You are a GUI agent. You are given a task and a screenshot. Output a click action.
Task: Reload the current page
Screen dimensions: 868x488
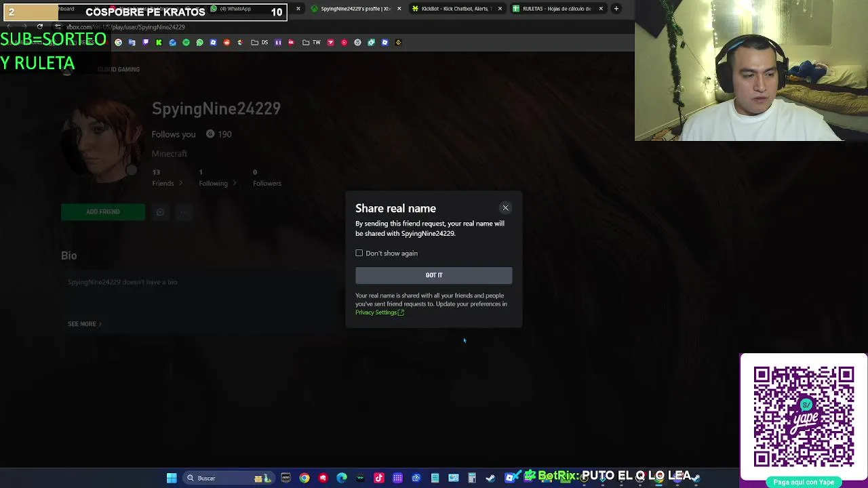point(40,27)
